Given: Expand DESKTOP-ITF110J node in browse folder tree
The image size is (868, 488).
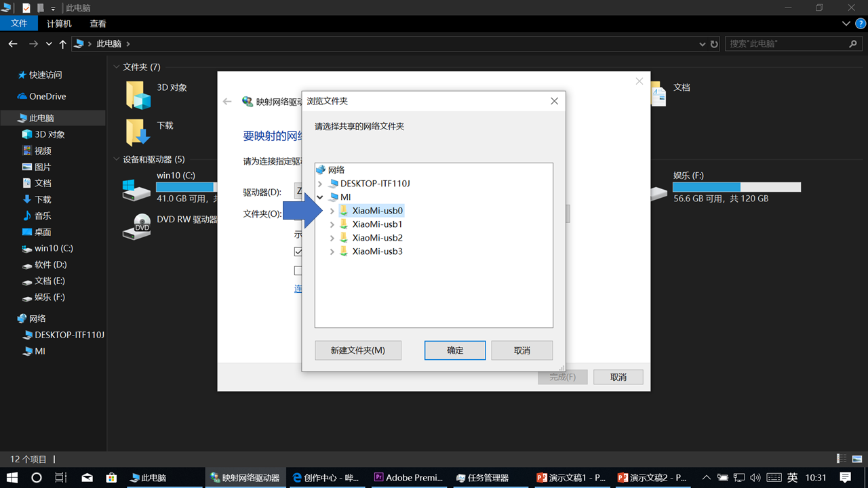Looking at the screenshot, I should (x=320, y=184).
